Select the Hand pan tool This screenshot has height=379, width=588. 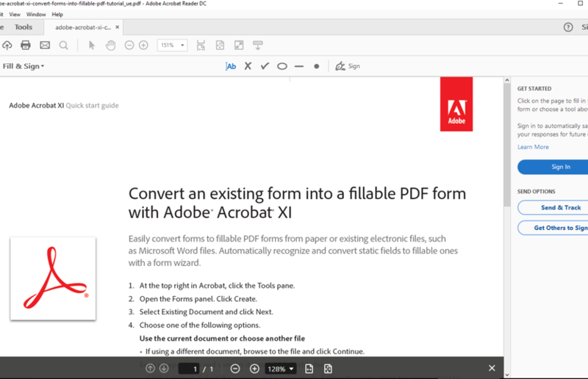pos(110,46)
